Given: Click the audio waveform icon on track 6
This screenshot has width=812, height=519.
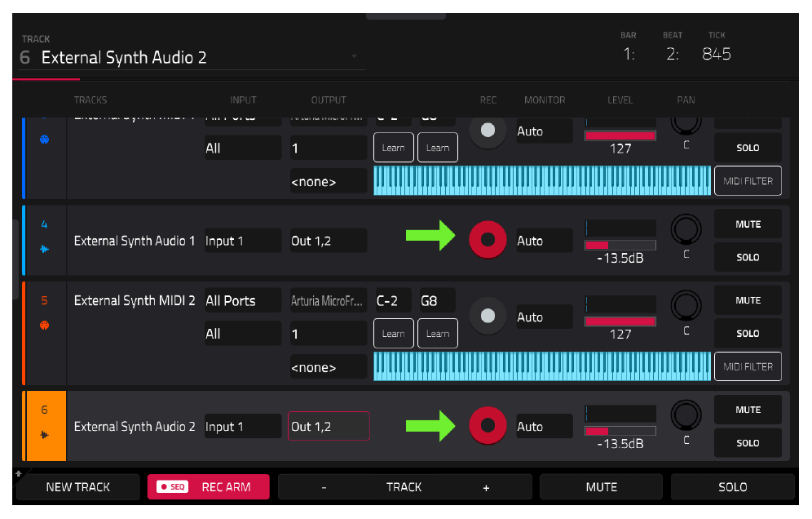Looking at the screenshot, I should click(x=45, y=435).
